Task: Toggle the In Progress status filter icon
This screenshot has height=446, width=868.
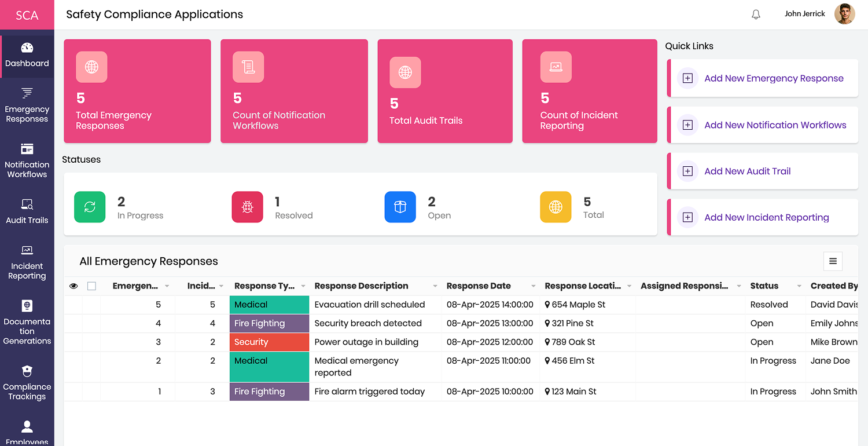Action: [90, 207]
